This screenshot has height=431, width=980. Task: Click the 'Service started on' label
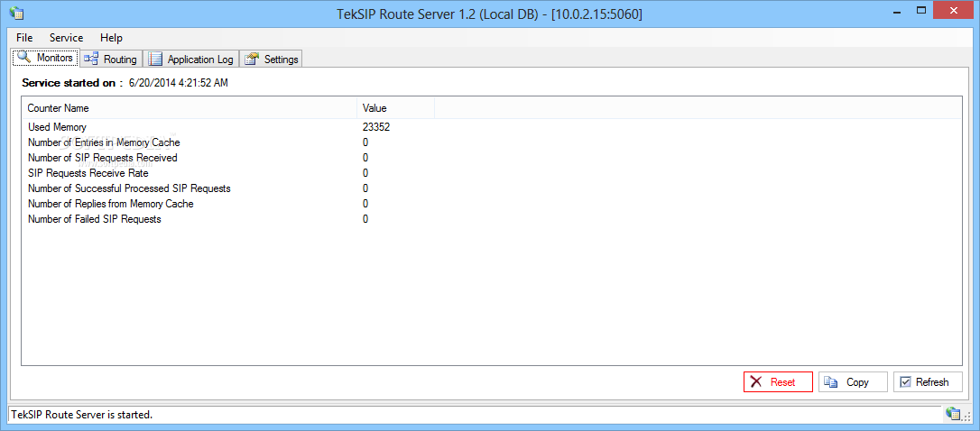(72, 82)
